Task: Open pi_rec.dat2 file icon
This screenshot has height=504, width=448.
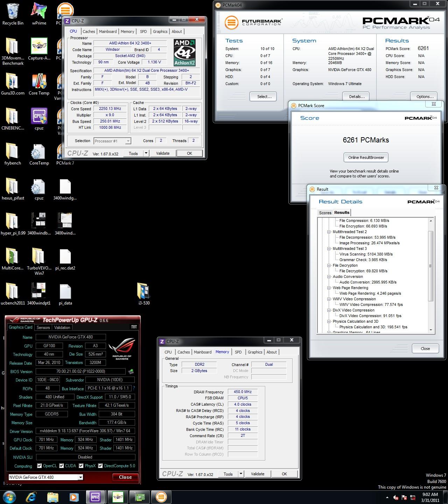Action: (x=65, y=259)
